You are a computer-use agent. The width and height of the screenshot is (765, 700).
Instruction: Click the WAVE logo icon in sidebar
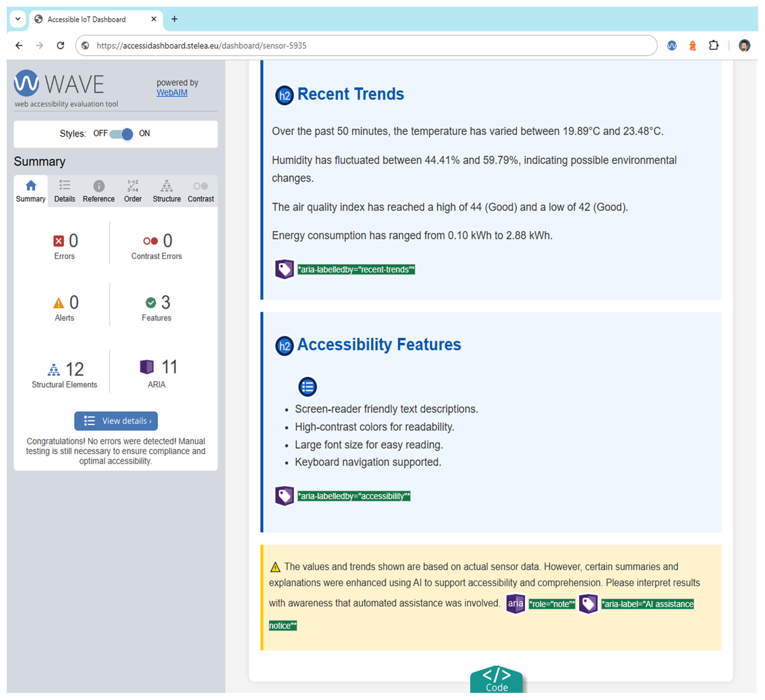(x=26, y=83)
